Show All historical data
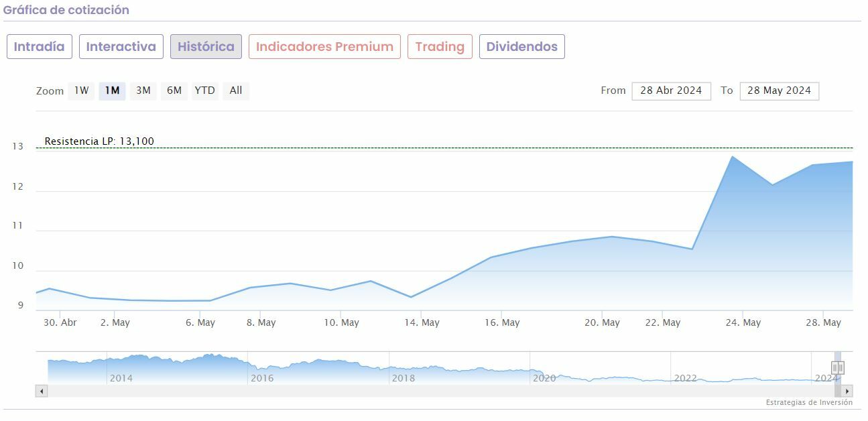The width and height of the screenshot is (868, 421). coord(236,91)
